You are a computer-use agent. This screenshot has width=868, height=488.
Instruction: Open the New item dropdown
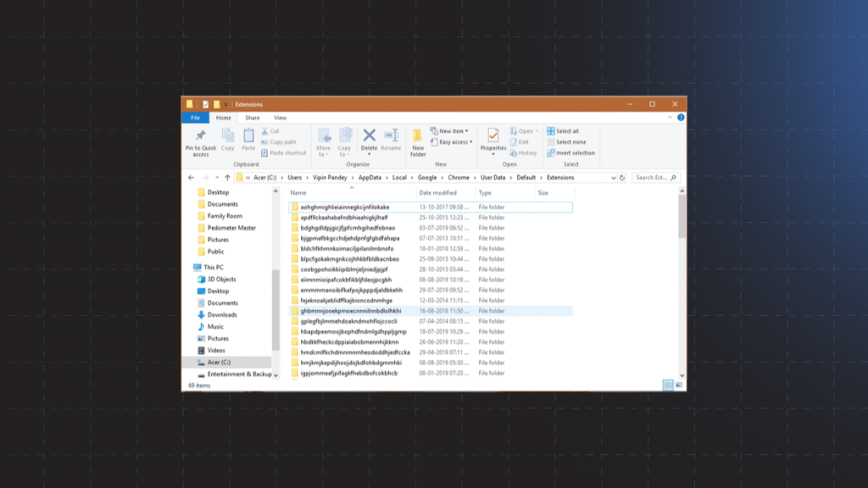[453, 131]
